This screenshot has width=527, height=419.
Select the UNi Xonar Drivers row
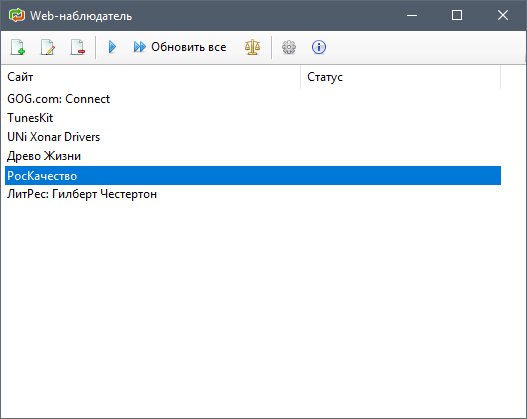(253, 137)
